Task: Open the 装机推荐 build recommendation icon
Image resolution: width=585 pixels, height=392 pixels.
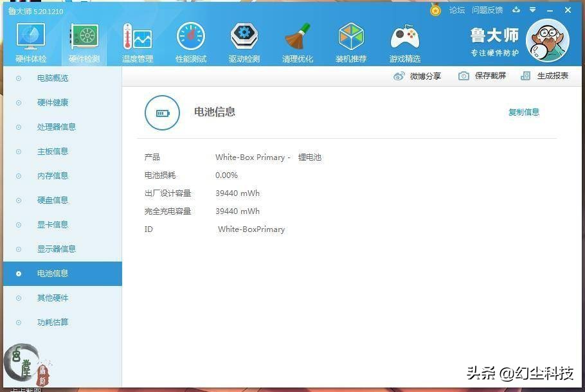Action: tap(351, 40)
